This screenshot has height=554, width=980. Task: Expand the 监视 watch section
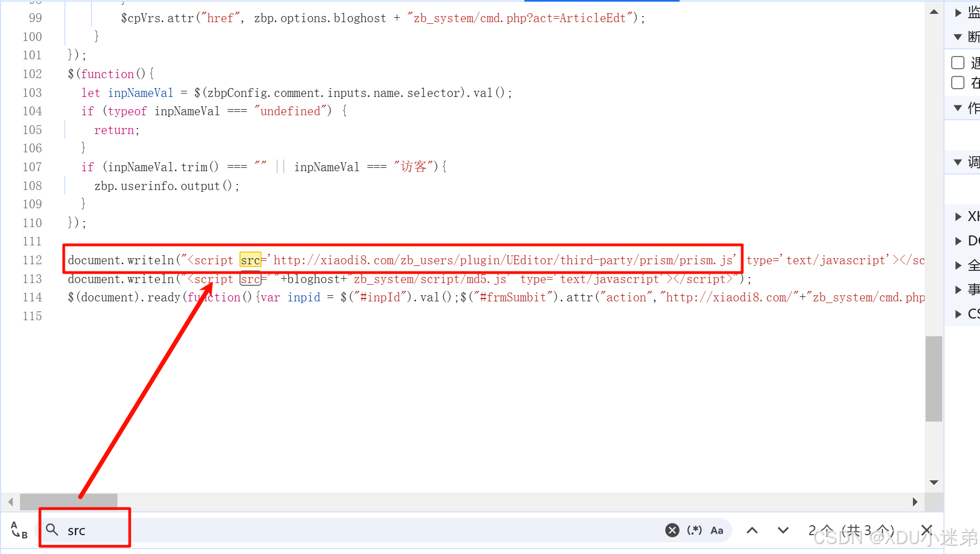click(x=958, y=12)
